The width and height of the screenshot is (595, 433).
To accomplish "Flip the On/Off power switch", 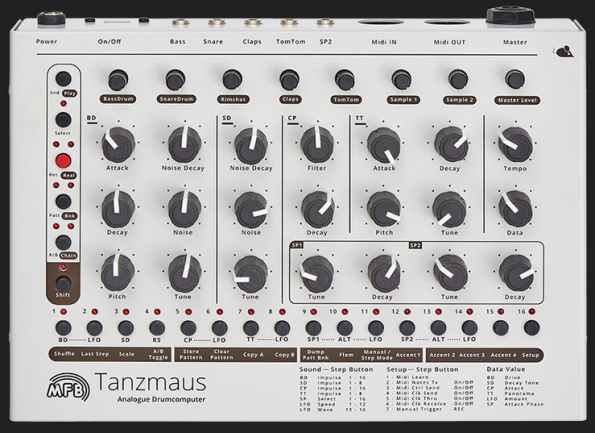I will 117,21.
